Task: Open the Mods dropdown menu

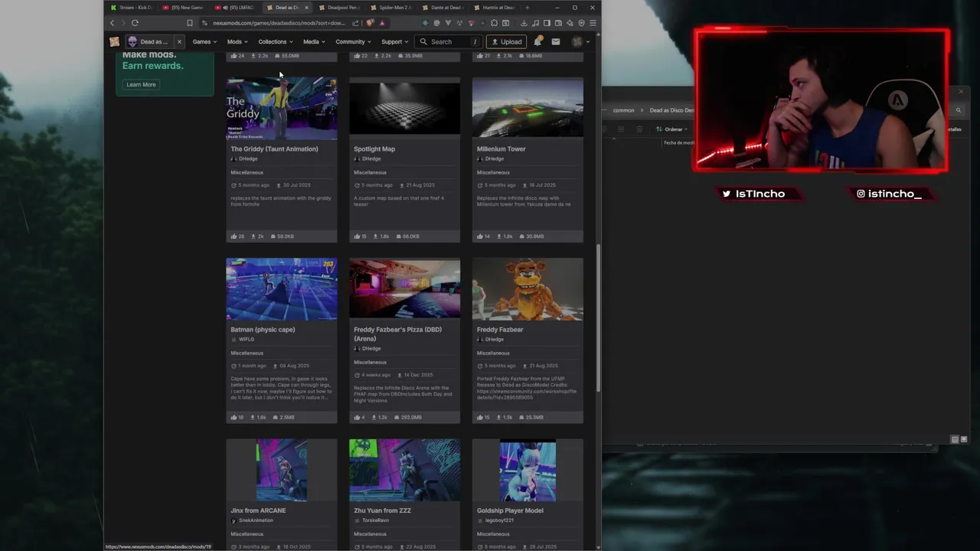Action: click(x=237, y=41)
